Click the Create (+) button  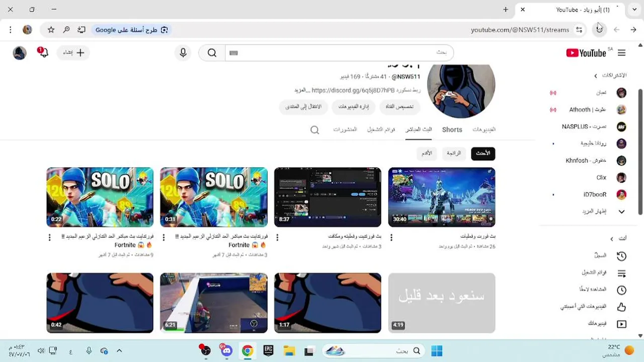(x=74, y=52)
